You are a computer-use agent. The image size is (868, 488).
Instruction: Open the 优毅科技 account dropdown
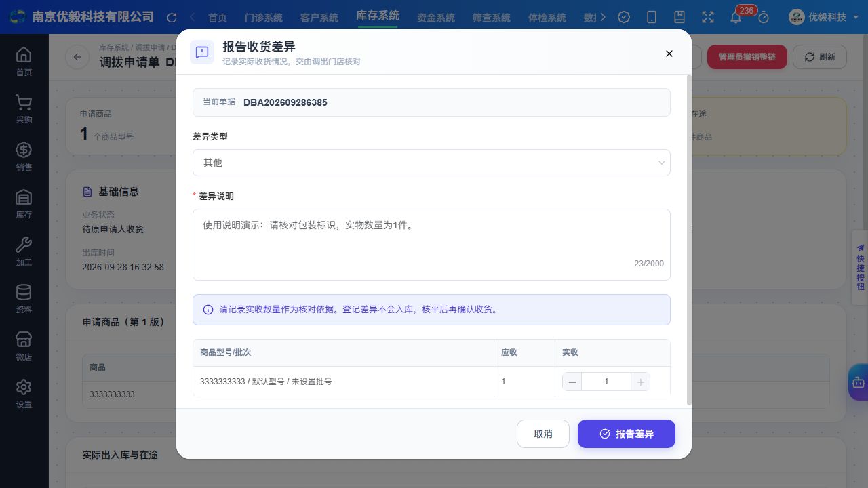[823, 17]
